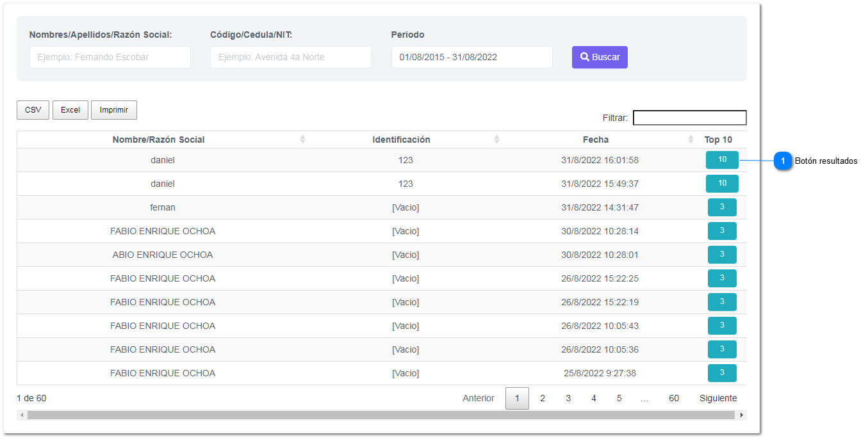
Task: Click the purple Buscar search button
Action: pyautogui.click(x=600, y=57)
